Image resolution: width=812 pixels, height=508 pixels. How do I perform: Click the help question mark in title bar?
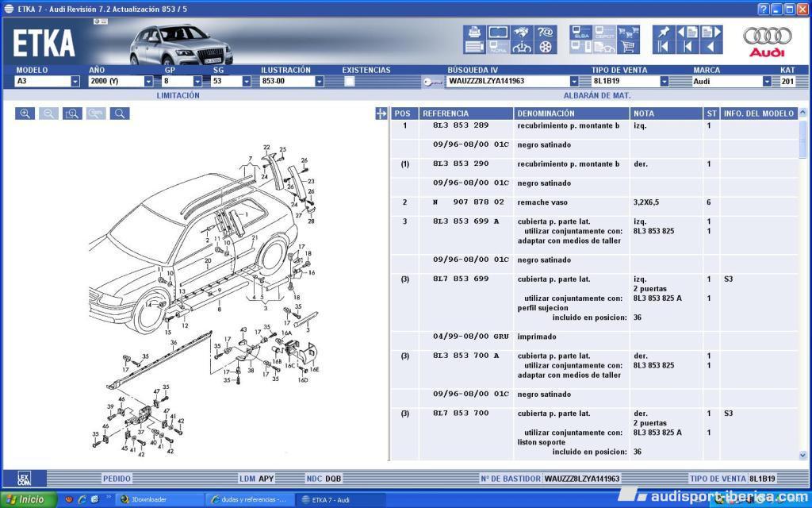[x=764, y=9]
